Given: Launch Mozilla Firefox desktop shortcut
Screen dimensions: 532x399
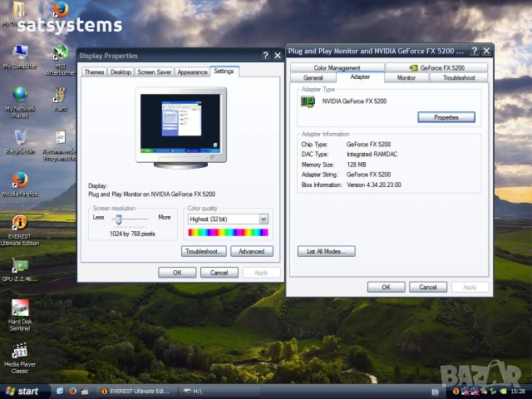Looking at the screenshot, I should pyautogui.click(x=20, y=180).
